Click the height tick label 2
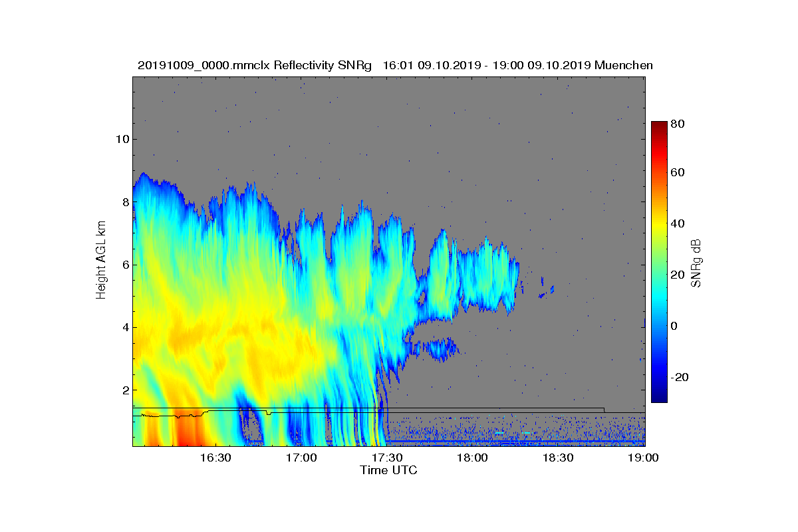Screen dimensions: 798x532 (125, 390)
